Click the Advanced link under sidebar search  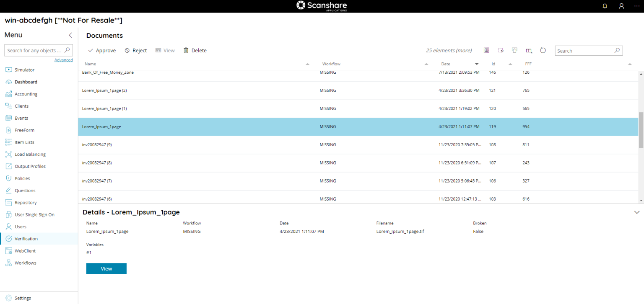(x=63, y=59)
